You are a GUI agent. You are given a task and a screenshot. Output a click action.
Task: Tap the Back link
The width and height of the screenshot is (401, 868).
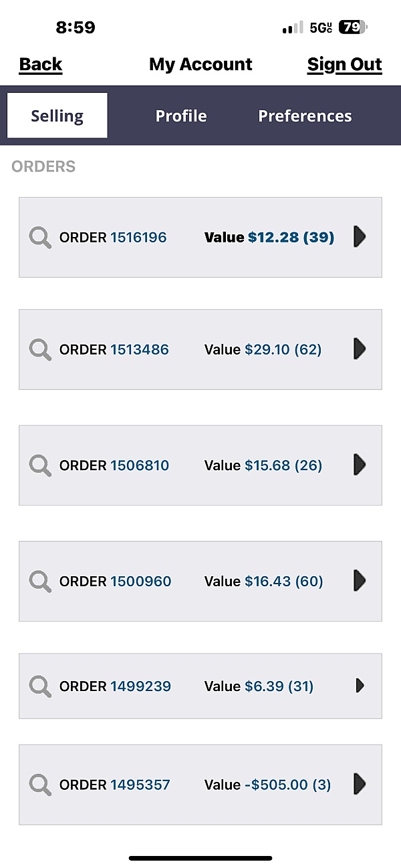41,64
